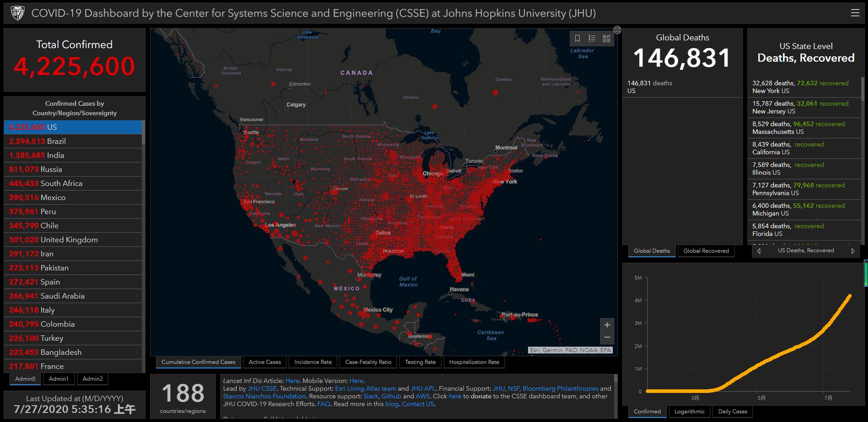The width and height of the screenshot is (868, 422).
Task: Select Brazil in confirmed cases list
Action: tap(73, 141)
